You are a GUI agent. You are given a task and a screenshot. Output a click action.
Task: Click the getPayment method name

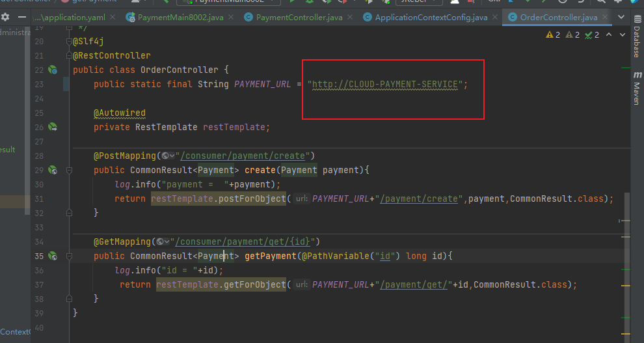coord(271,256)
